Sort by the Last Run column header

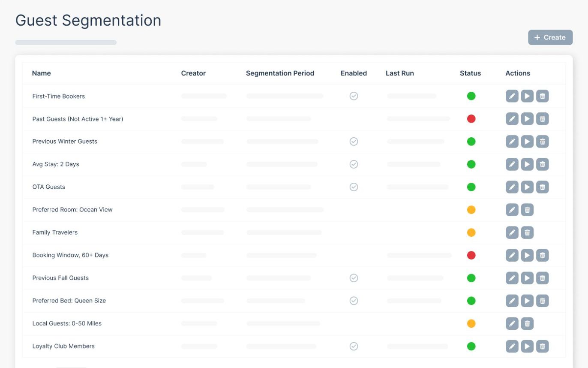click(x=399, y=73)
